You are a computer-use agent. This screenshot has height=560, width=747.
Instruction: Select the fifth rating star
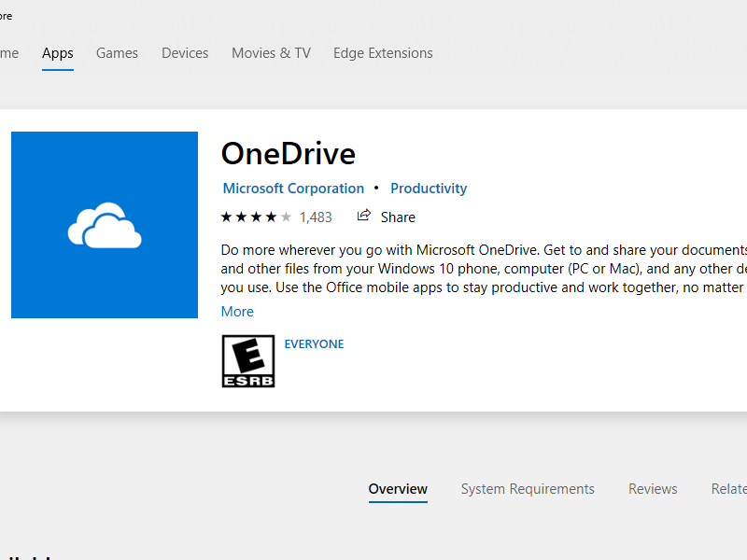coord(284,217)
